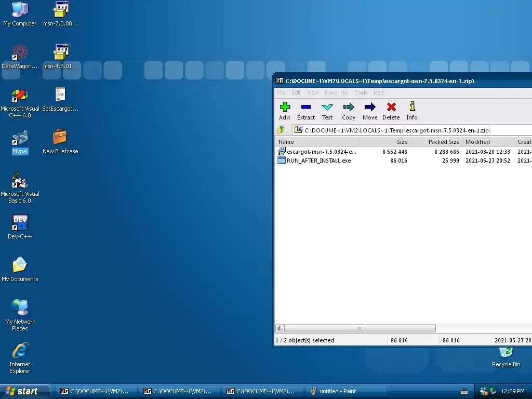Open the Tools menu
The width and height of the screenshot is (532, 399).
click(x=361, y=92)
